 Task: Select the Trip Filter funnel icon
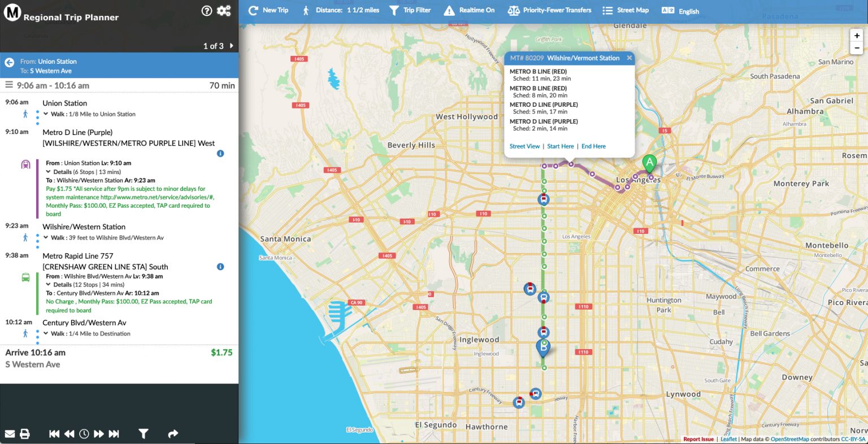[x=394, y=10]
